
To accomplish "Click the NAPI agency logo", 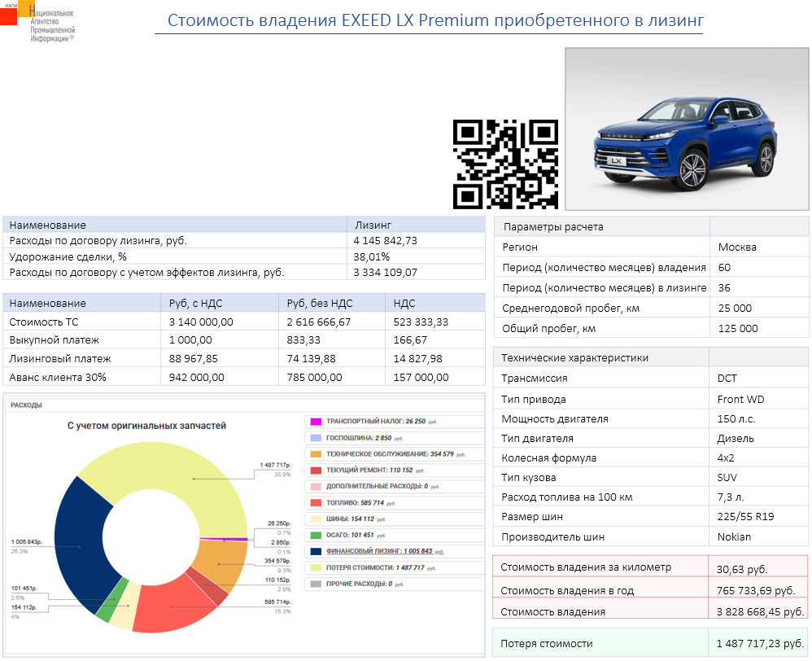I will pos(37,22).
